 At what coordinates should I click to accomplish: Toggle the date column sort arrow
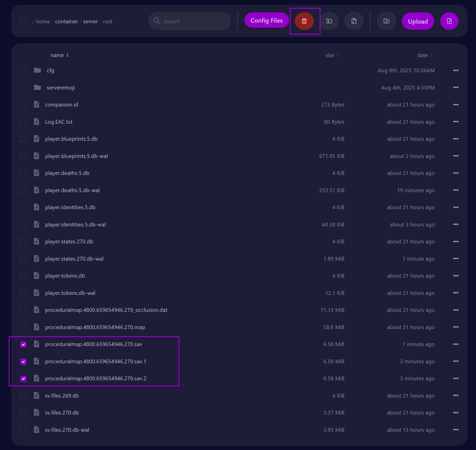(x=432, y=55)
